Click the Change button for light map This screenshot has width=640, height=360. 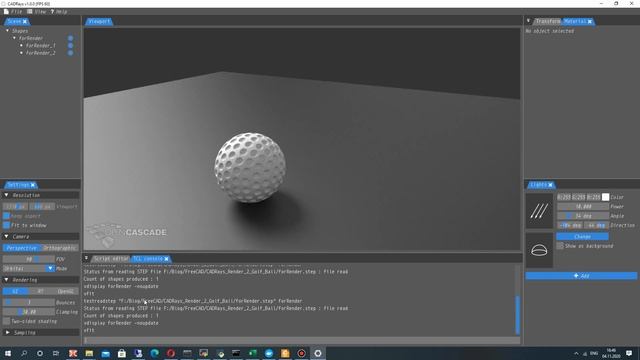[582, 237]
